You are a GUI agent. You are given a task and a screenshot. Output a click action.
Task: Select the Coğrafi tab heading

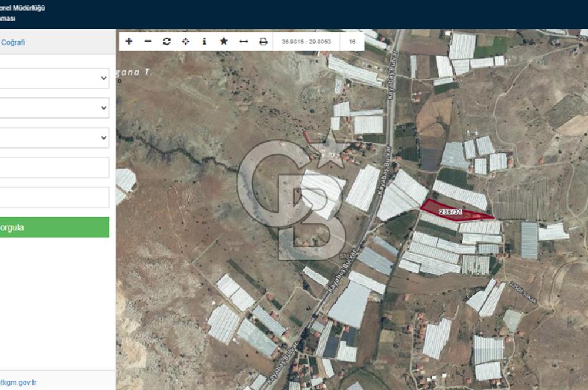pyautogui.click(x=13, y=42)
